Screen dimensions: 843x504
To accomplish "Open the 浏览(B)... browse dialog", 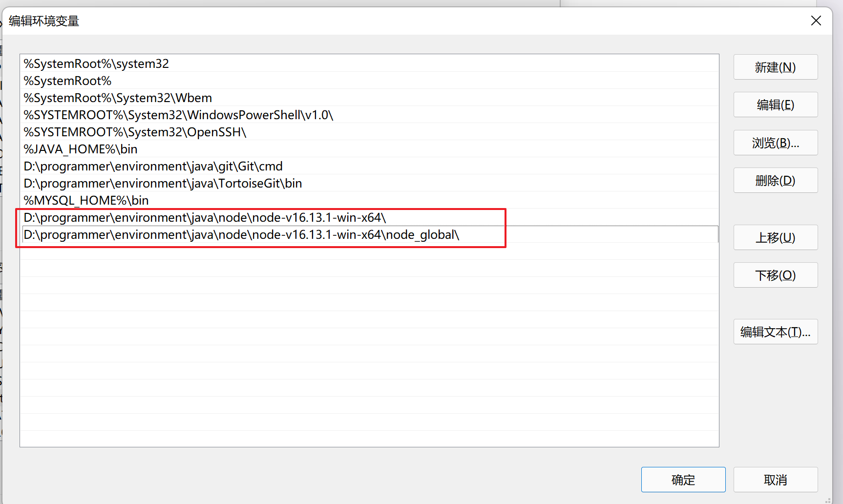I will [x=775, y=142].
